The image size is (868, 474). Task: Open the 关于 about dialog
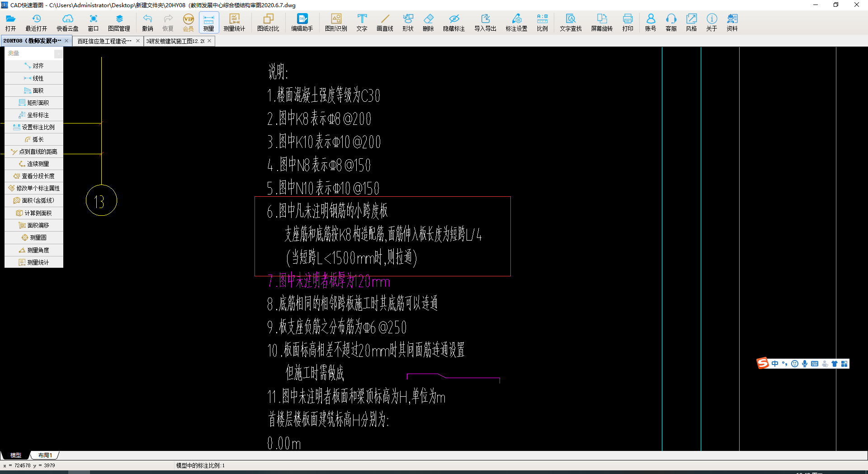[x=712, y=23]
